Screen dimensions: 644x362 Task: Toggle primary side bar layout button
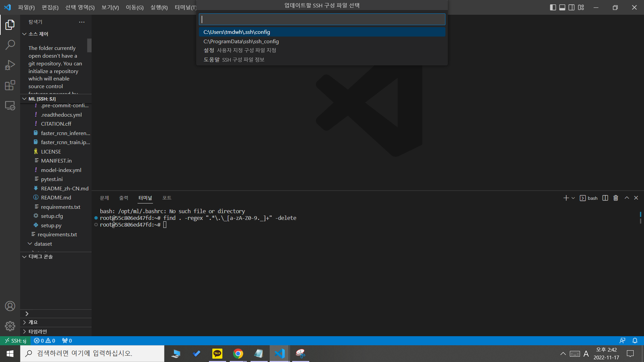point(553,7)
